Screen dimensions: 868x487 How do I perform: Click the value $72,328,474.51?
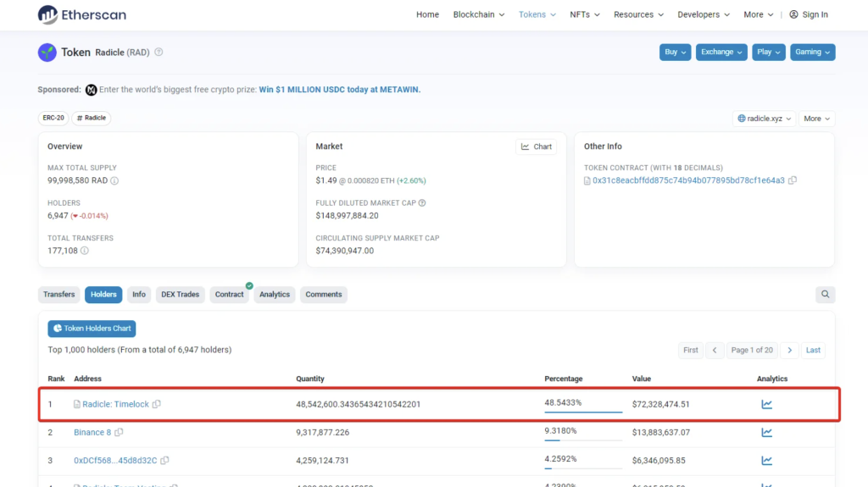(661, 405)
